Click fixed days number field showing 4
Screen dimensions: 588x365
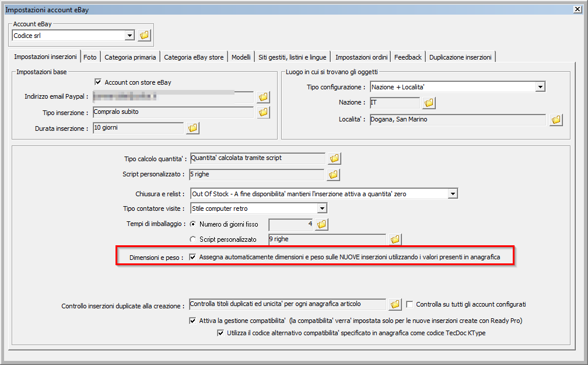pos(291,225)
